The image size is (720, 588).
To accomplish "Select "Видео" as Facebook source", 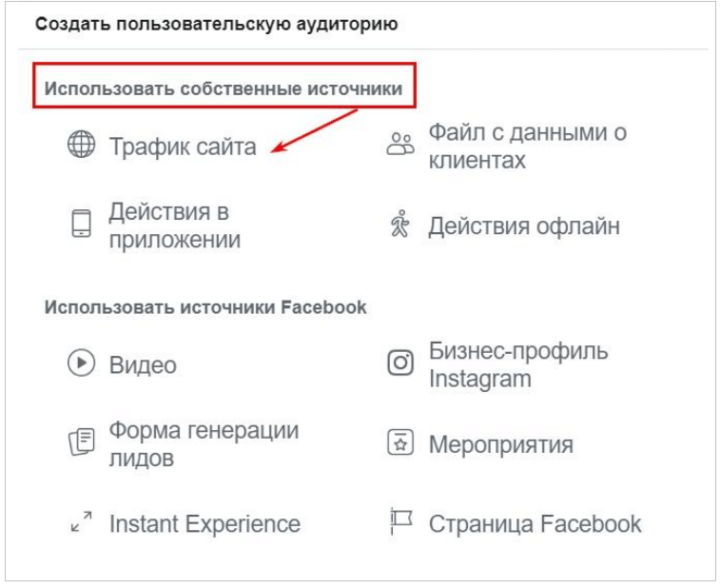I will coord(143,365).
